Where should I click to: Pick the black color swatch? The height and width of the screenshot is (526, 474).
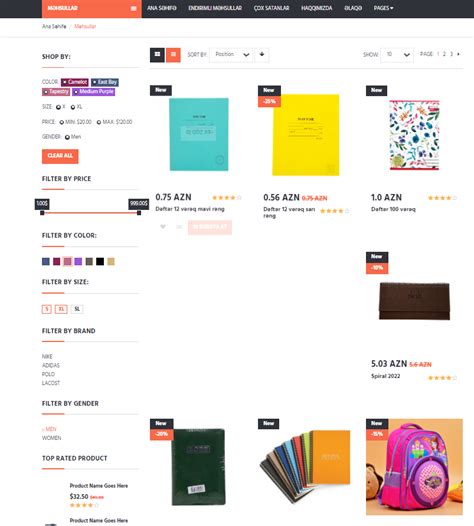[x=100, y=261]
